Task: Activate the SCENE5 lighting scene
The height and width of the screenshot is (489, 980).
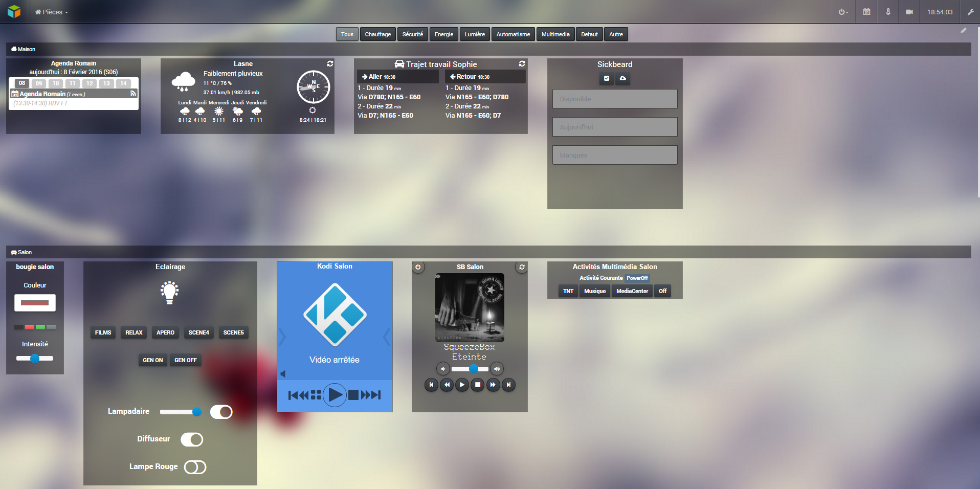Action: click(x=233, y=332)
